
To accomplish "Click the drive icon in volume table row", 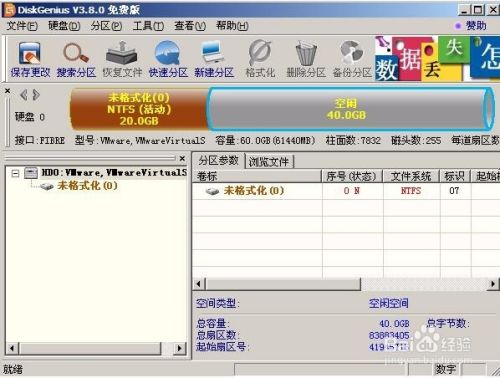I will 212,191.
